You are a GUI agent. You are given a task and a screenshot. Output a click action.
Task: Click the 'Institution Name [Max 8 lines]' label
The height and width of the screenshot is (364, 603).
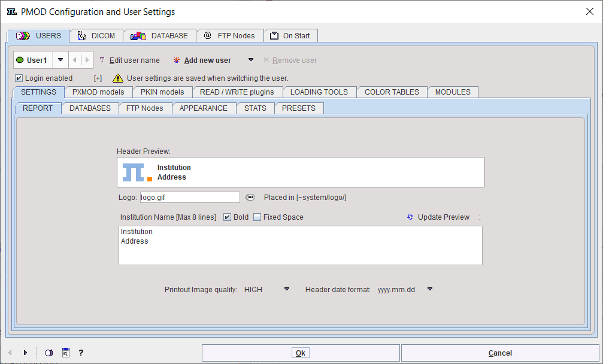click(168, 217)
